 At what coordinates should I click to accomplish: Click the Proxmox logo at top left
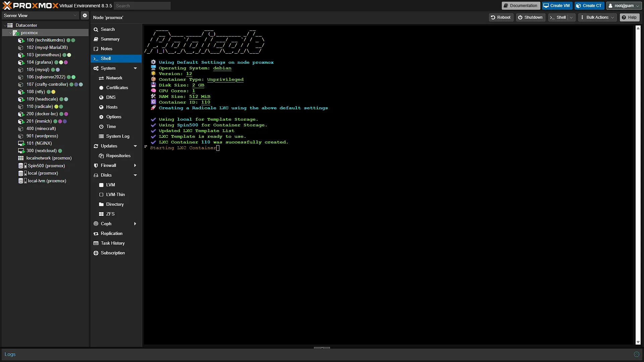tap(30, 5)
